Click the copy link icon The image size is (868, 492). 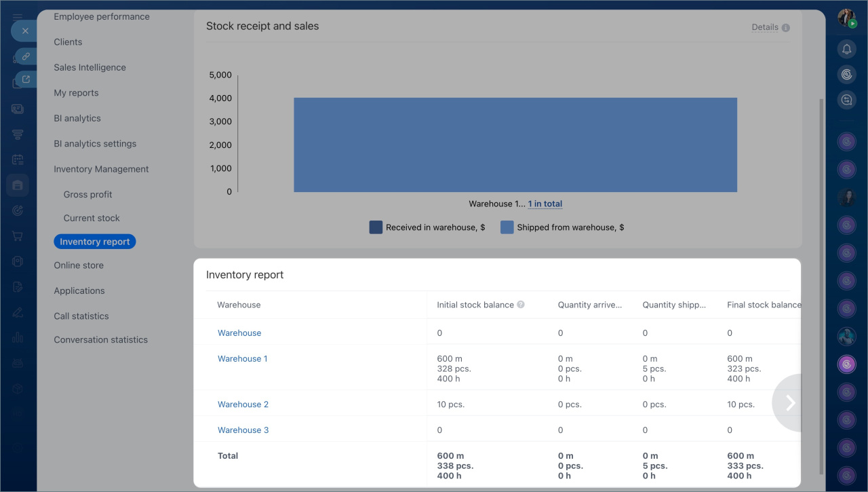(x=26, y=56)
